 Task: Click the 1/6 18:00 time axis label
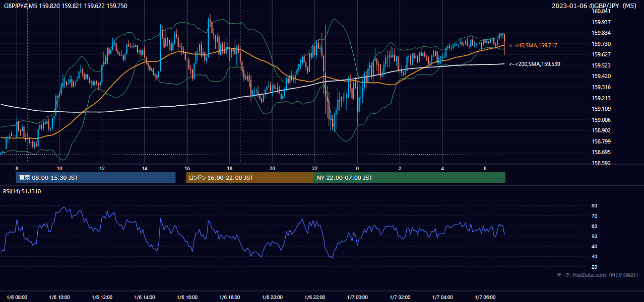pos(229,297)
